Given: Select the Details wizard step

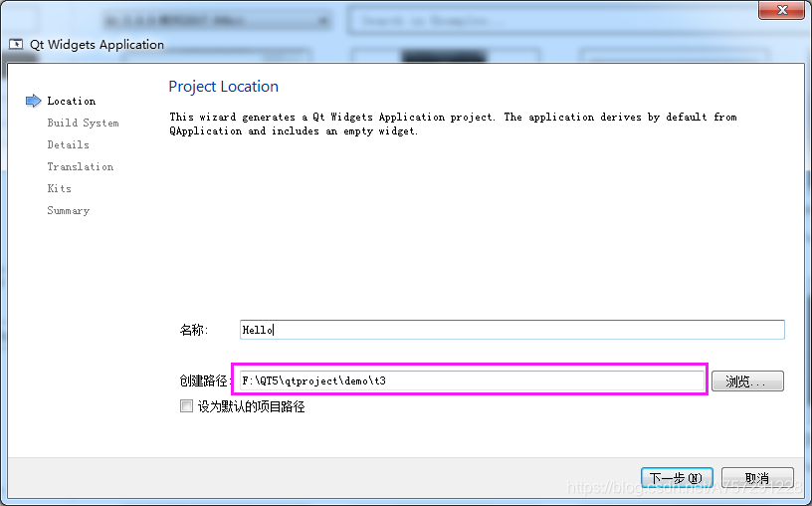Looking at the screenshot, I should [x=68, y=144].
